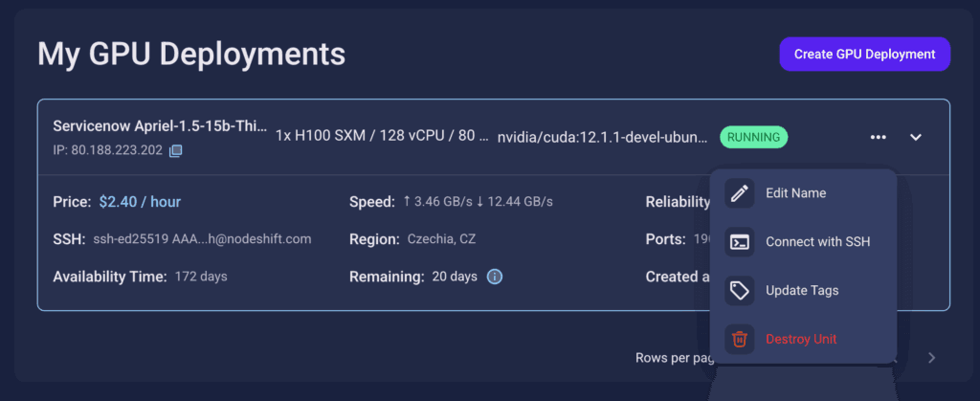Open the three-dot more options menu
Image resolution: width=980 pixels, height=401 pixels.
click(879, 137)
